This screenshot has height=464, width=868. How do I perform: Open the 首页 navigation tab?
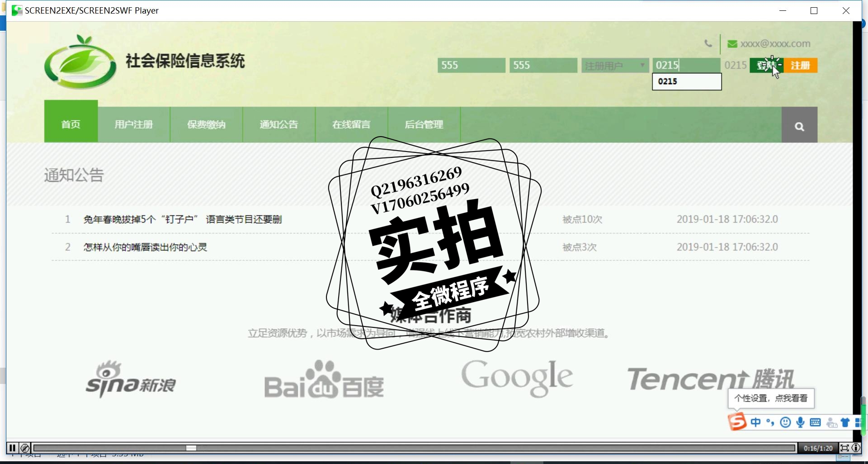coord(71,122)
